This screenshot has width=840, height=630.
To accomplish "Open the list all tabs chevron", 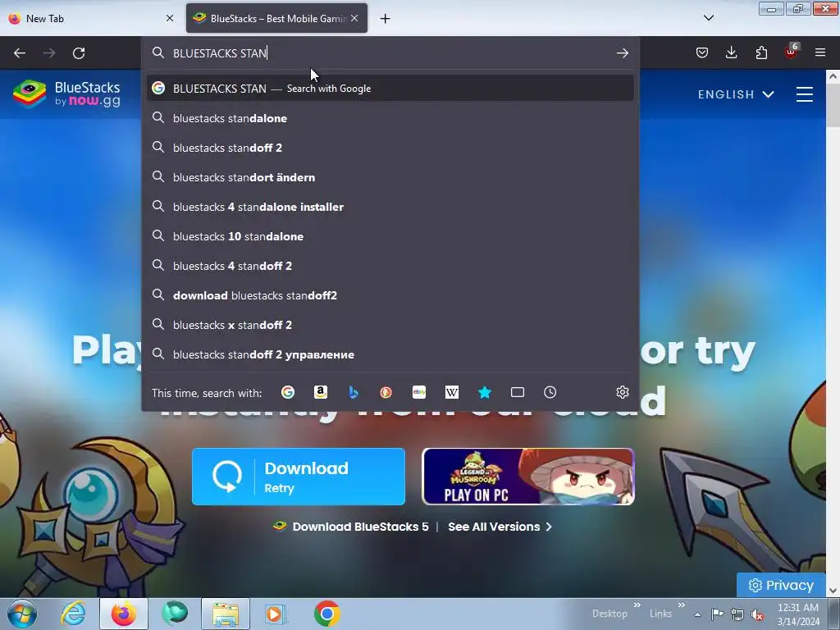I will [x=708, y=18].
